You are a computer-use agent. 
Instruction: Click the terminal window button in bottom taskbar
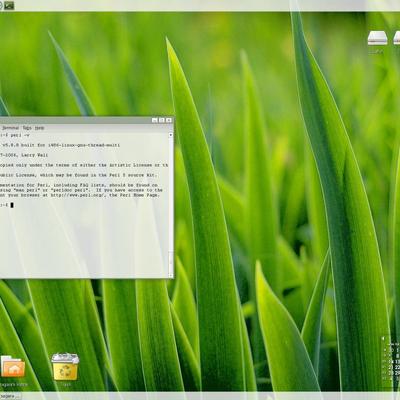[10, 396]
